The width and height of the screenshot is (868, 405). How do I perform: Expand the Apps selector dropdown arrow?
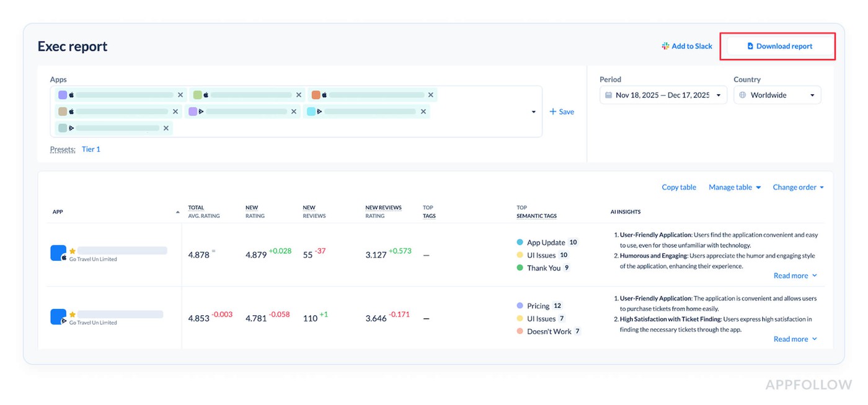(533, 112)
